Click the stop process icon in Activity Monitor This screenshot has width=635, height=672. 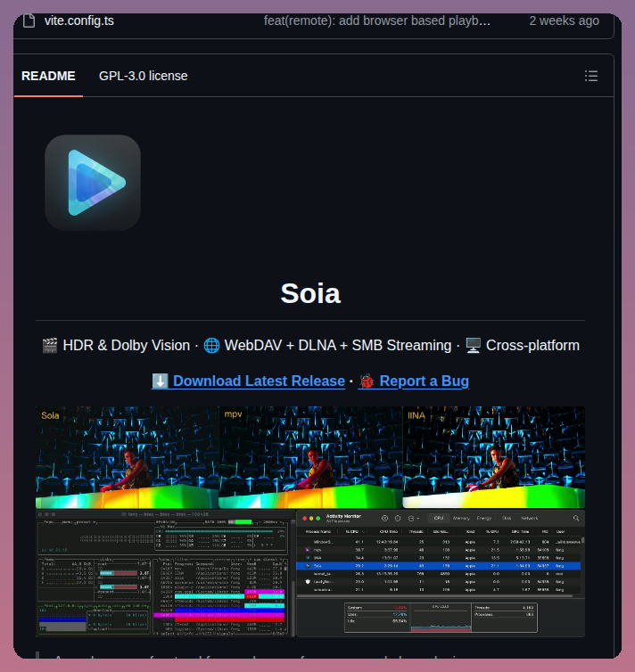384,518
